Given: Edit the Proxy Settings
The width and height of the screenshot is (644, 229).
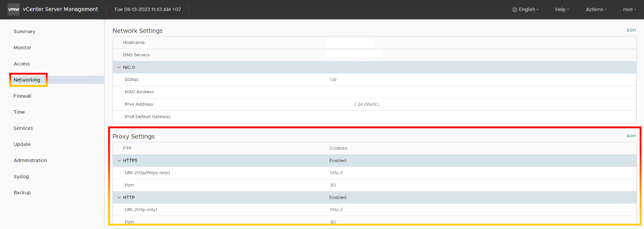Looking at the screenshot, I should [631, 136].
